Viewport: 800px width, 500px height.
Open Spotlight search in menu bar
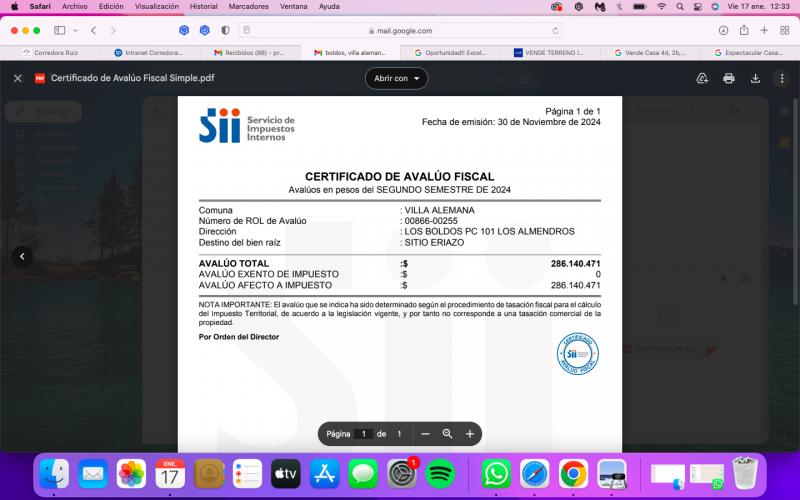point(680,7)
